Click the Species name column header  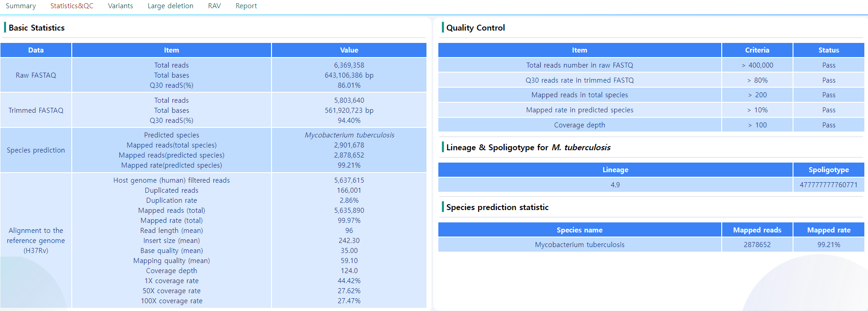(x=580, y=230)
